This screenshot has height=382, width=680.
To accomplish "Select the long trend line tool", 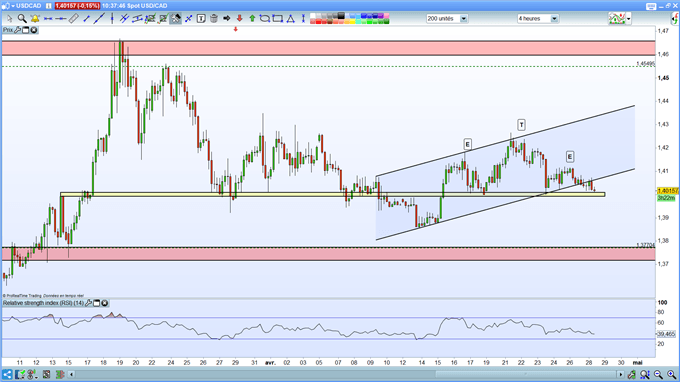I will (x=99, y=18).
